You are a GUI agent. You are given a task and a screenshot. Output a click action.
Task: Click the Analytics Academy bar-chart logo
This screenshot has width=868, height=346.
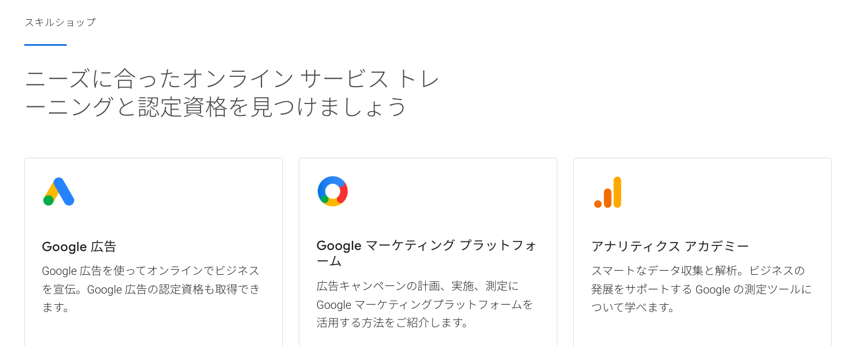pyautogui.click(x=608, y=192)
